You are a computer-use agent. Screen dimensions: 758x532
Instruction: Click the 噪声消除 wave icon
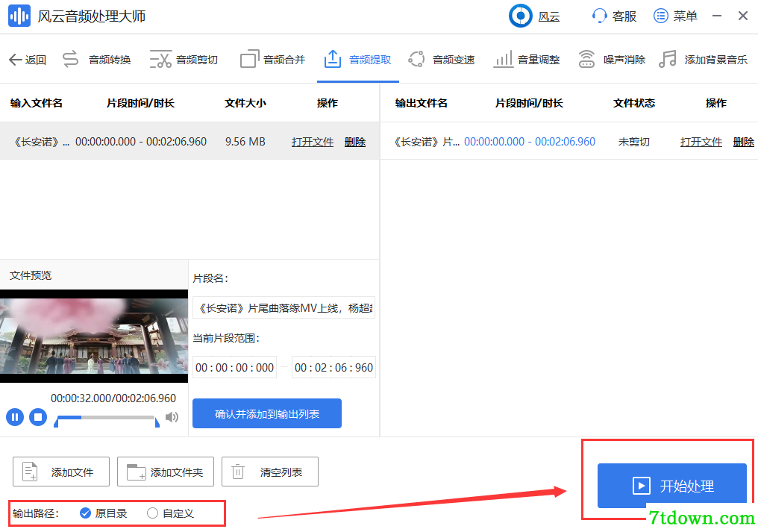586,59
